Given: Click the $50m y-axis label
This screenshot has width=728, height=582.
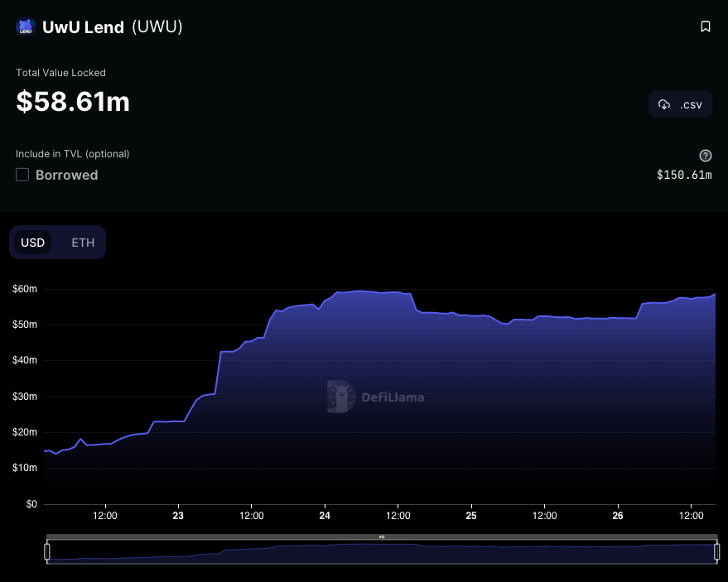Looking at the screenshot, I should (25, 325).
